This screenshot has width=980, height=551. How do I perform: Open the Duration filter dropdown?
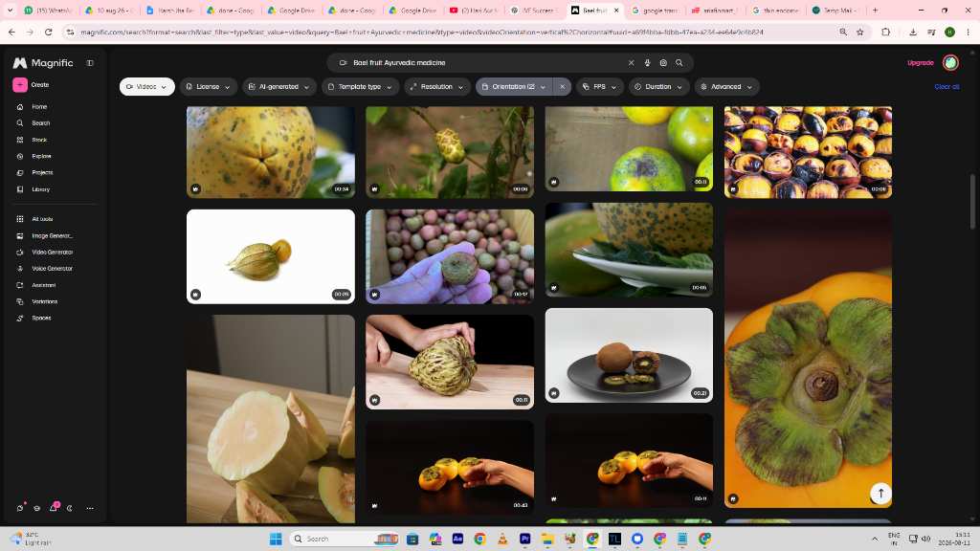click(x=658, y=87)
